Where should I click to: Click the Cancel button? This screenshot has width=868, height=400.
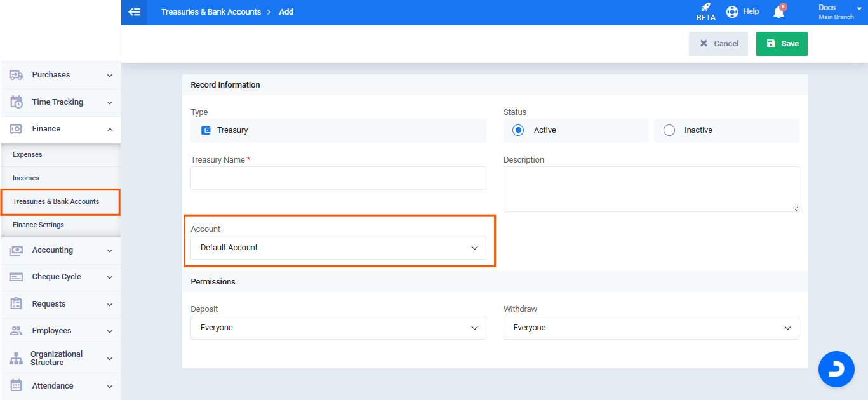coord(719,44)
